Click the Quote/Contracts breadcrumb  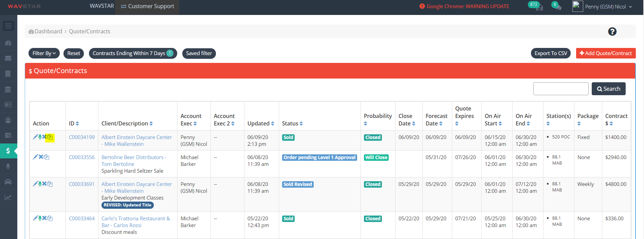pos(90,31)
